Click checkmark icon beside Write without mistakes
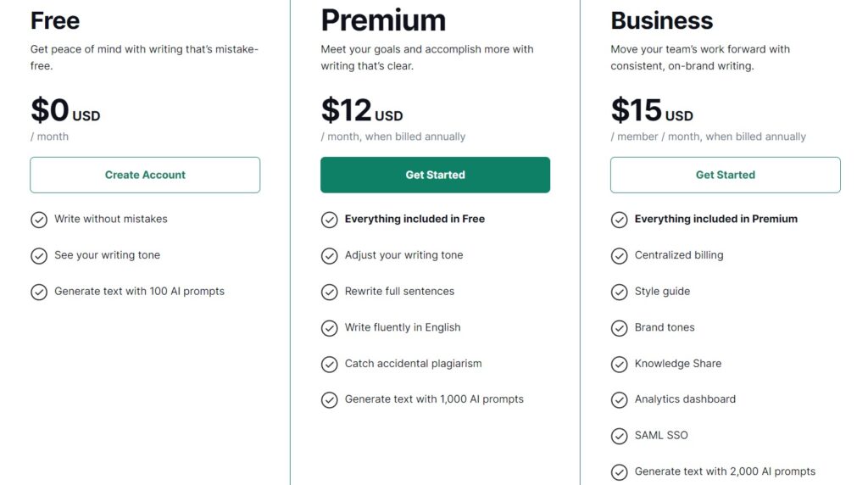This screenshot has width=868, height=485. coord(39,220)
